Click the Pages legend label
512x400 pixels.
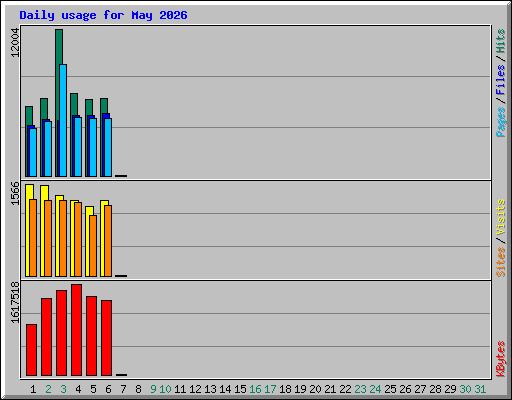point(500,122)
